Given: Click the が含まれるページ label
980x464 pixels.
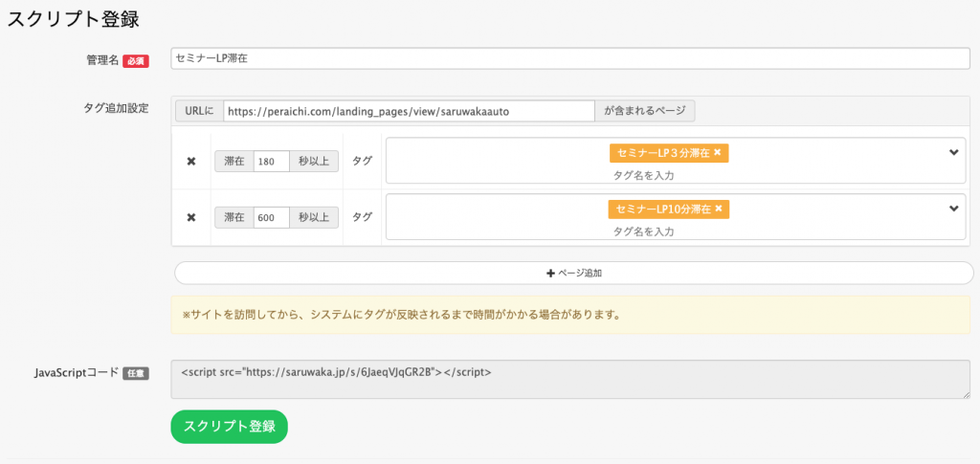Looking at the screenshot, I should tap(644, 111).
